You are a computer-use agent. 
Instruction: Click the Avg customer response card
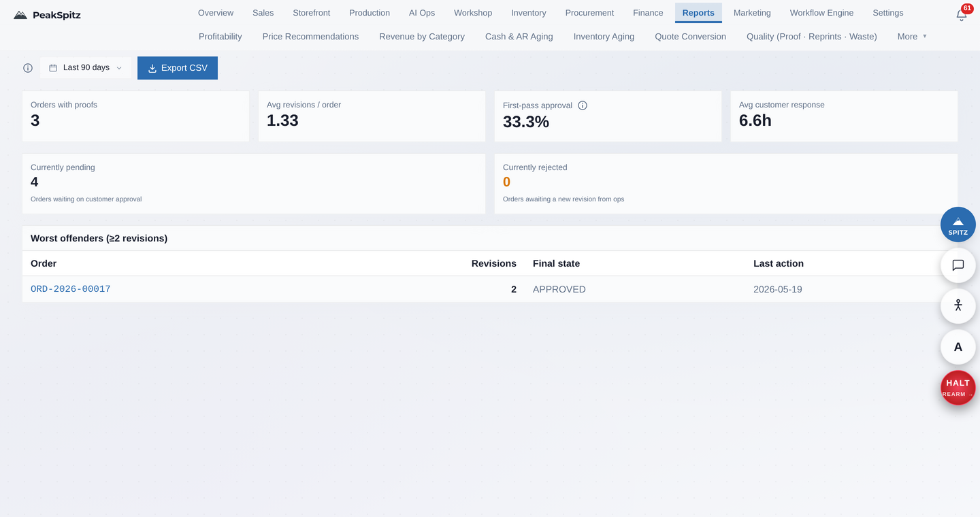pos(844,116)
